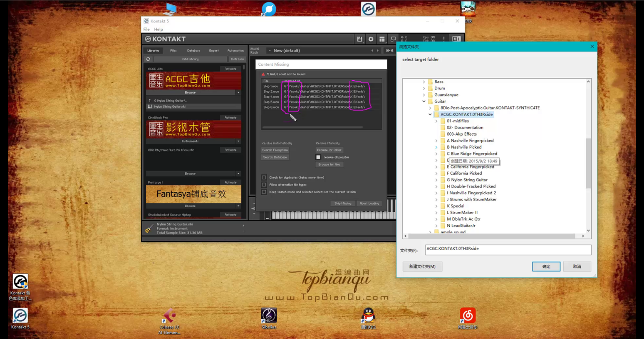644x339 pixels.
Task: Confirm folder selection with 确定 button
Action: [546, 267]
